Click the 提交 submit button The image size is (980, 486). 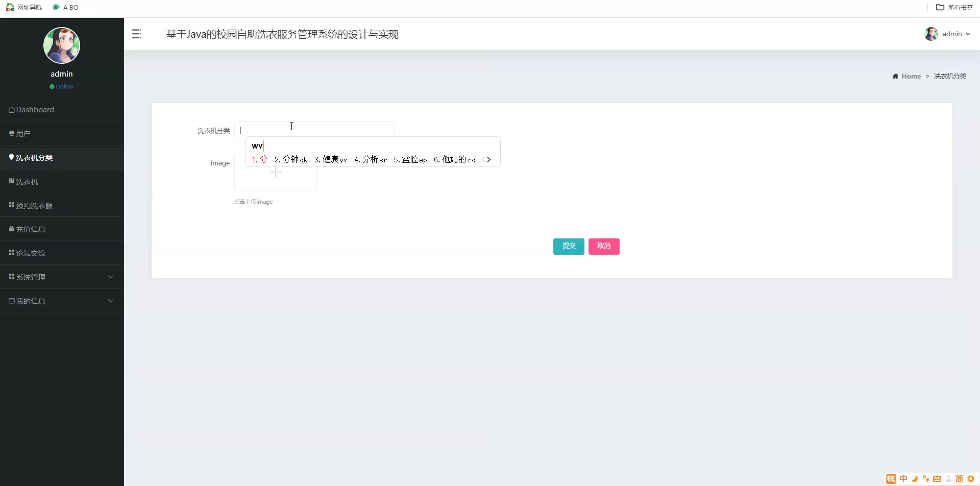point(569,247)
